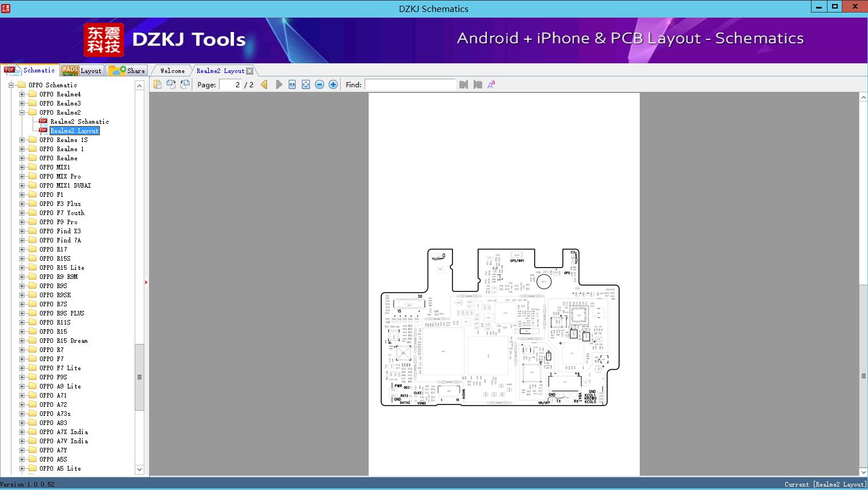868x490 pixels.
Task: Click the fit page icon
Action: point(306,84)
